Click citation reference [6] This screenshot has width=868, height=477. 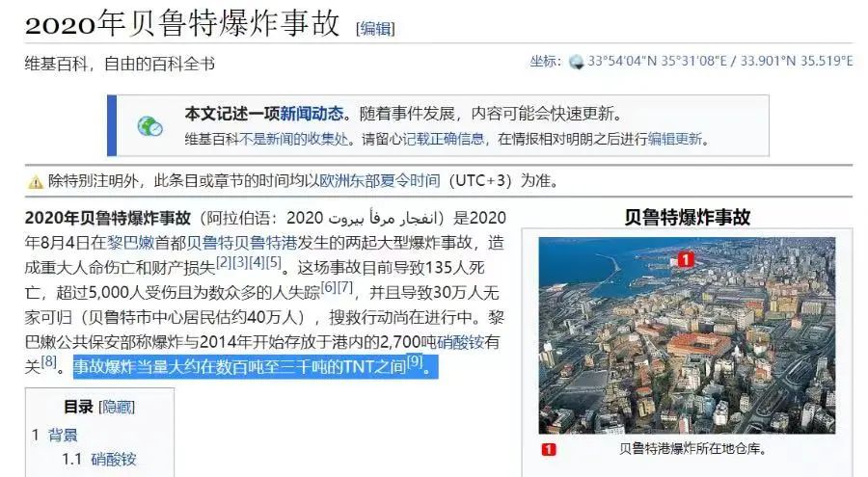tap(328, 286)
